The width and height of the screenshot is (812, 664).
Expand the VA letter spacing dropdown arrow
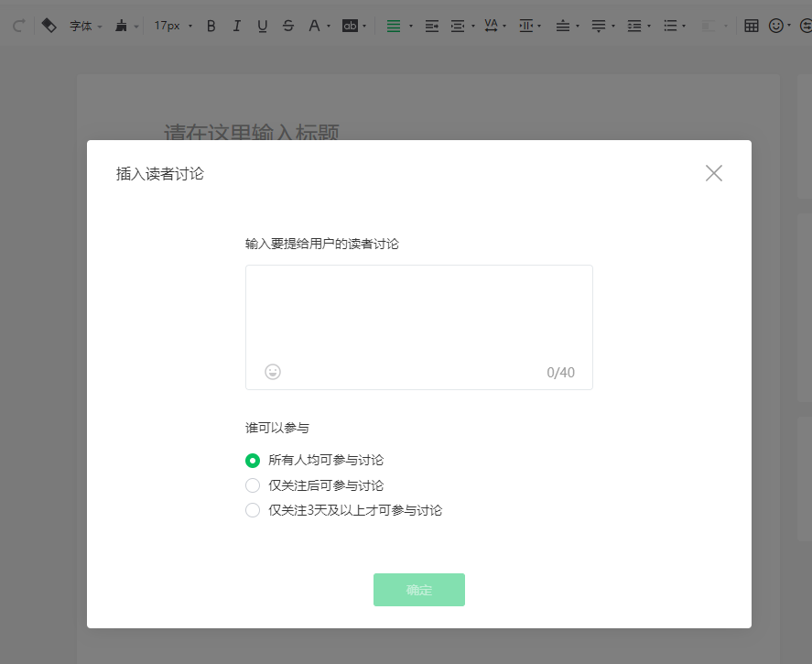(x=504, y=26)
